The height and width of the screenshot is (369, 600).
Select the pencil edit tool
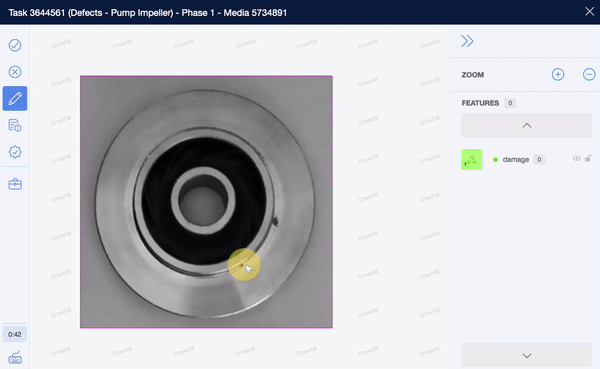[x=15, y=98]
